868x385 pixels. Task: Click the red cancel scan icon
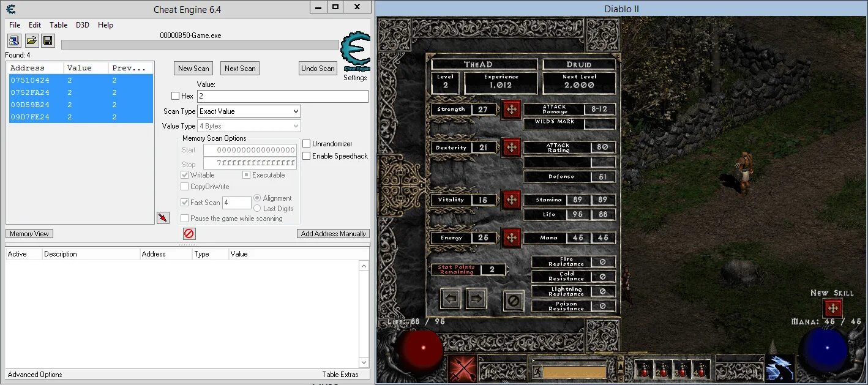pyautogui.click(x=189, y=233)
